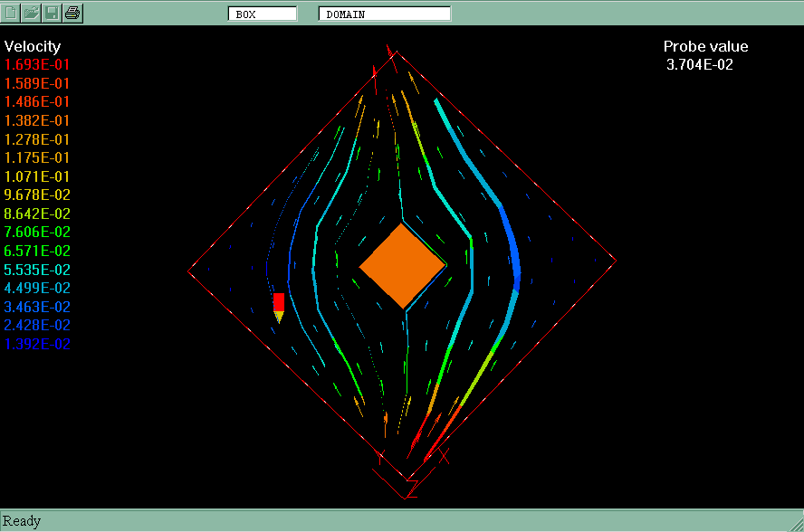Click the probe reading 3.704E-02
The image size is (804, 532).
tap(699, 64)
